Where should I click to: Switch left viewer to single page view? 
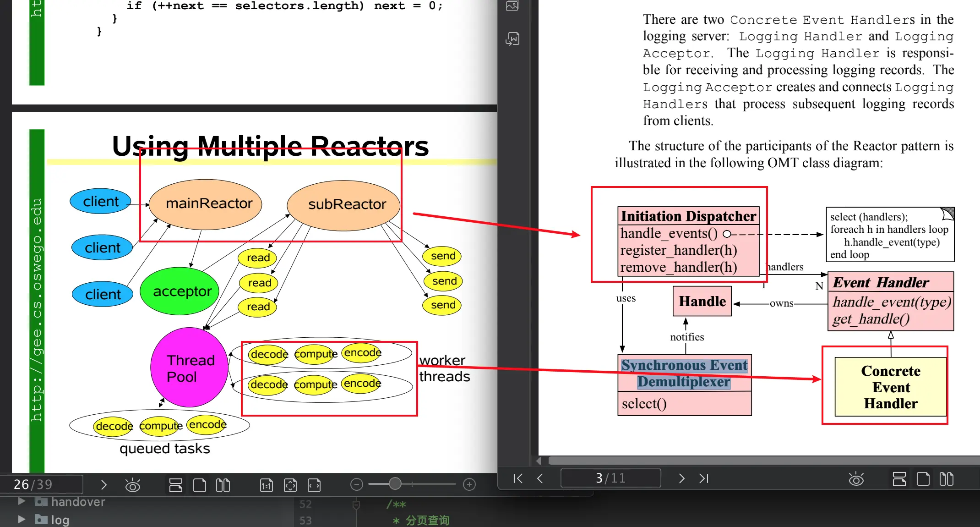coord(200,485)
